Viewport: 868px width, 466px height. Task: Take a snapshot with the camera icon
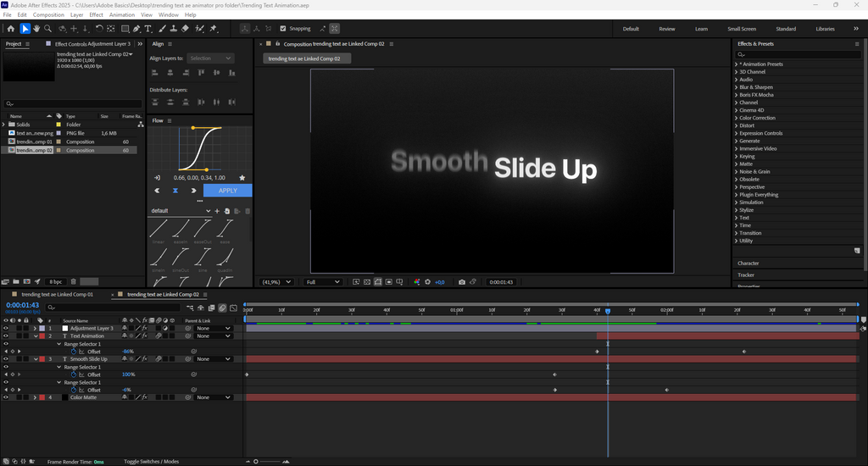[462, 282]
